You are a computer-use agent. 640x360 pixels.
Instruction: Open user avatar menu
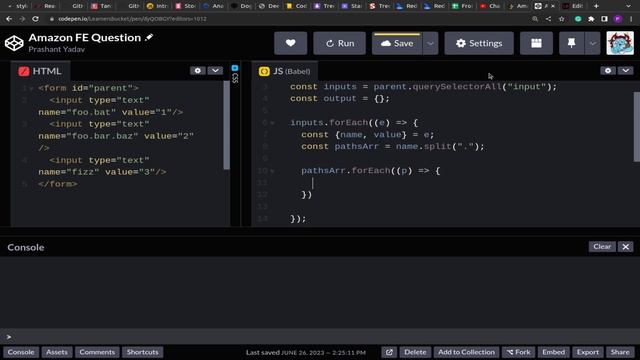620,43
